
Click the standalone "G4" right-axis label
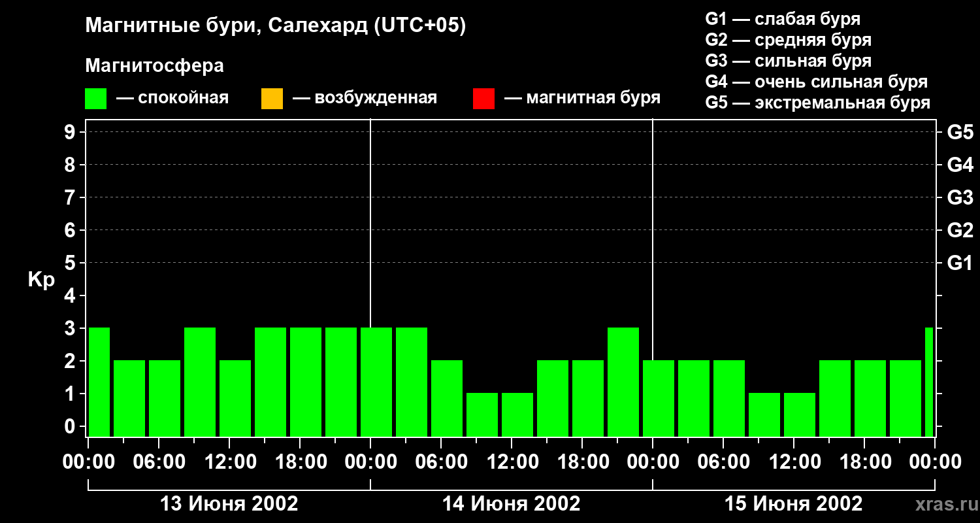(960, 165)
